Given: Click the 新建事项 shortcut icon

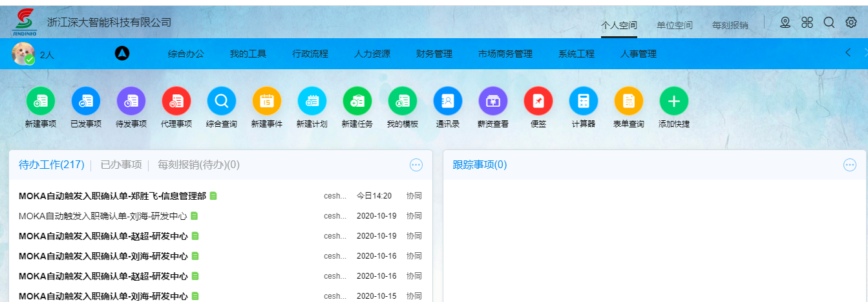Looking at the screenshot, I should click(40, 101).
